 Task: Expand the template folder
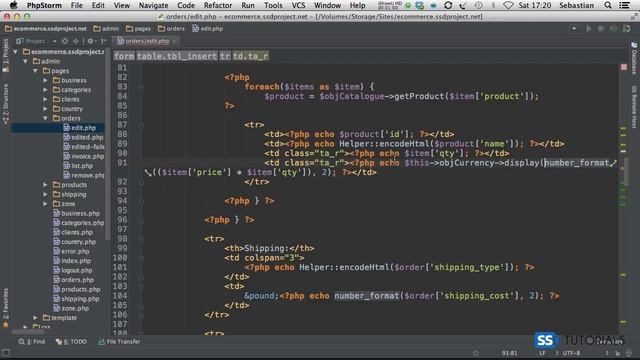[36, 318]
